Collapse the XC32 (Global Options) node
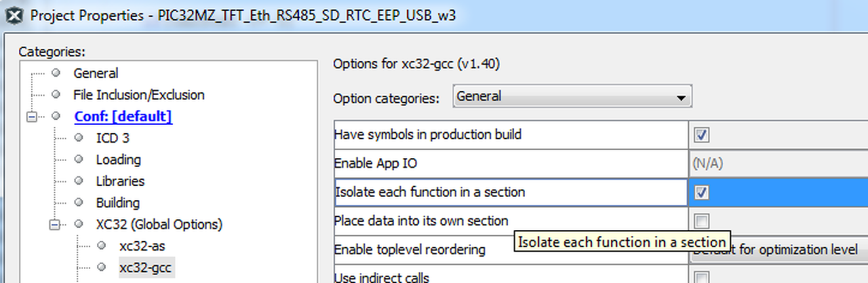Image resolution: width=868 pixels, height=283 pixels. [x=55, y=224]
